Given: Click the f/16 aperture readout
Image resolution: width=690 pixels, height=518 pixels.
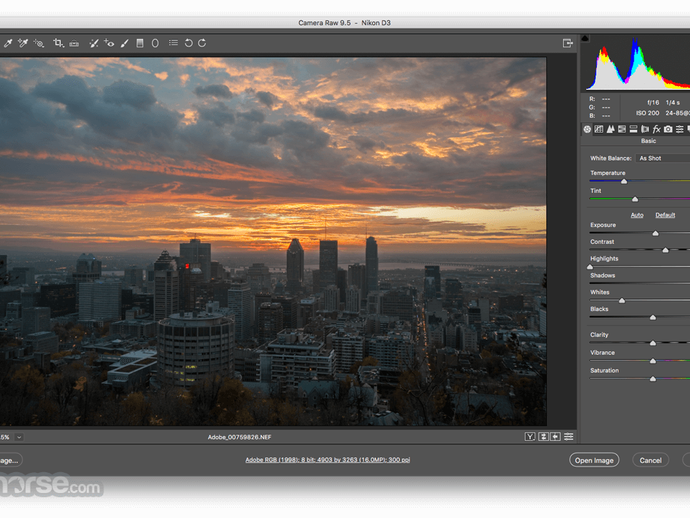Looking at the screenshot, I should click(x=653, y=103).
